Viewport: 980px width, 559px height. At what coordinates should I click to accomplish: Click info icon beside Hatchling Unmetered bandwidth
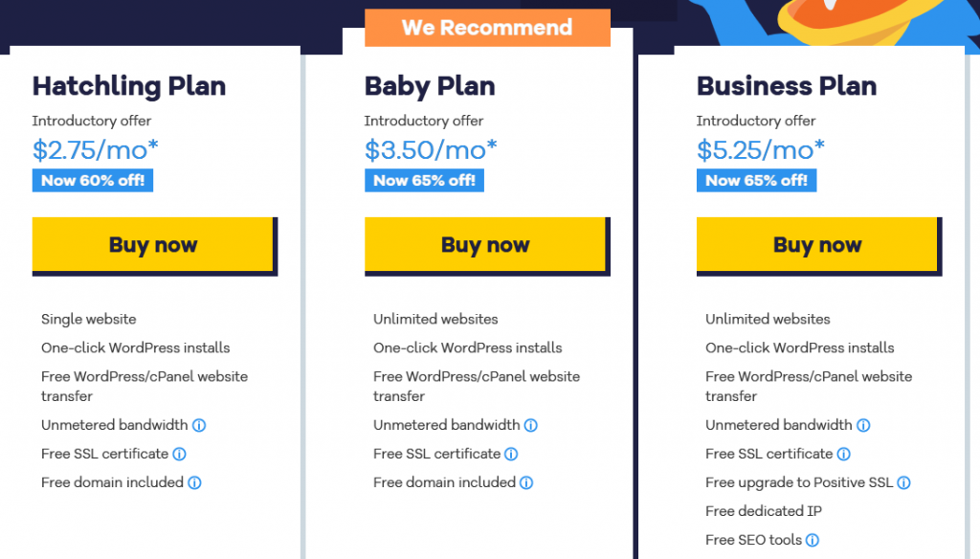click(199, 425)
